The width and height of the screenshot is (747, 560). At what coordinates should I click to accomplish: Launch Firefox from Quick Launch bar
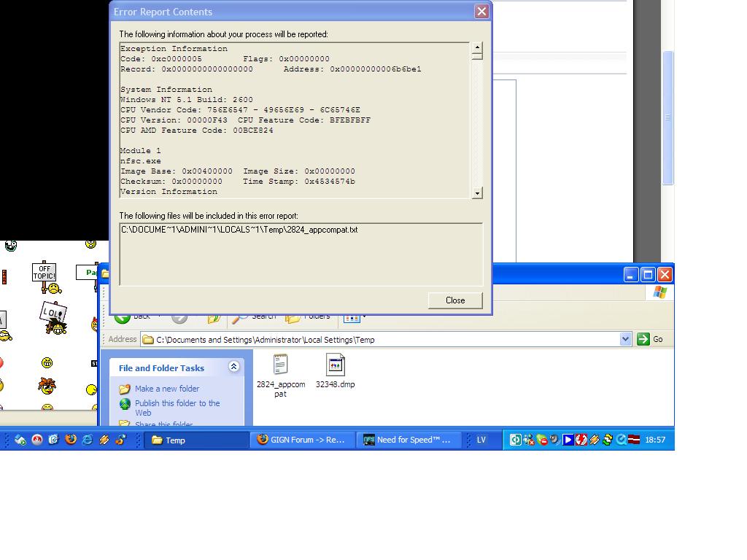pyautogui.click(x=71, y=440)
